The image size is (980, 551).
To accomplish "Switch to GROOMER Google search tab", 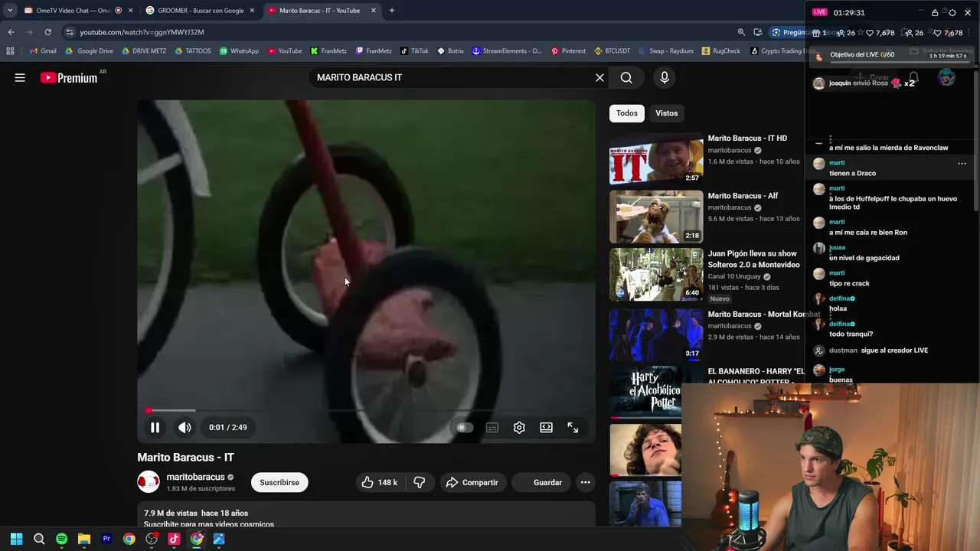I will coord(201,11).
